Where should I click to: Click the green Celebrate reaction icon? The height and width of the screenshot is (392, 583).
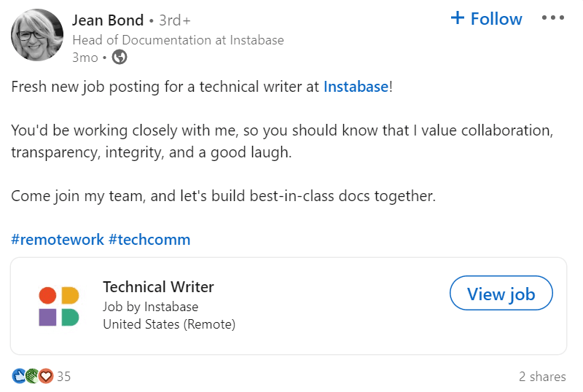tap(32, 376)
